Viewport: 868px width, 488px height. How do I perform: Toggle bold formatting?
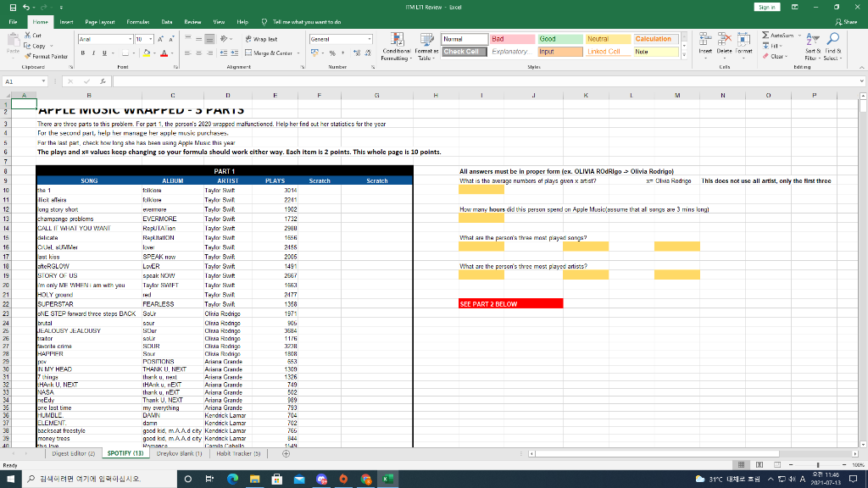82,53
